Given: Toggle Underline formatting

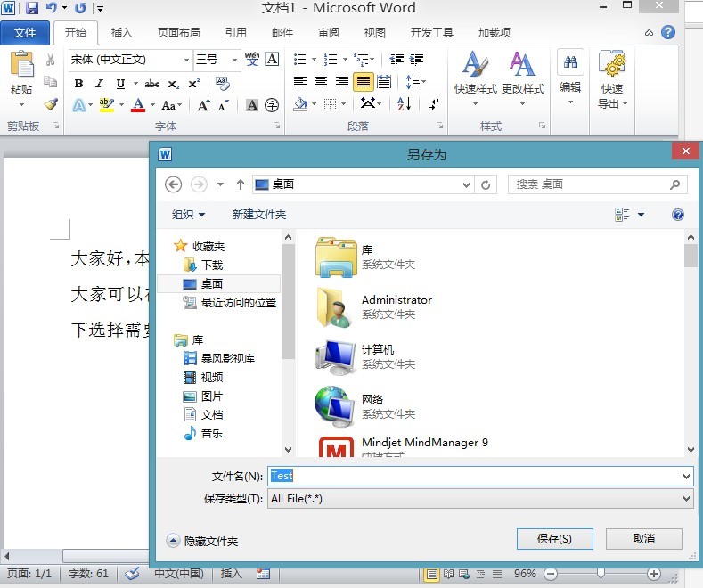Looking at the screenshot, I should point(120,84).
